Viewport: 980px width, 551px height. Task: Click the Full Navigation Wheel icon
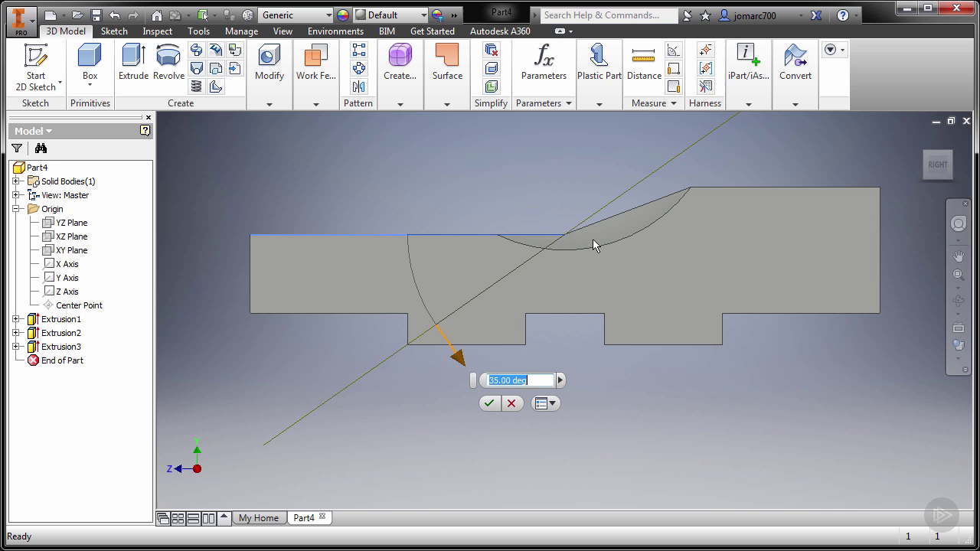click(958, 223)
